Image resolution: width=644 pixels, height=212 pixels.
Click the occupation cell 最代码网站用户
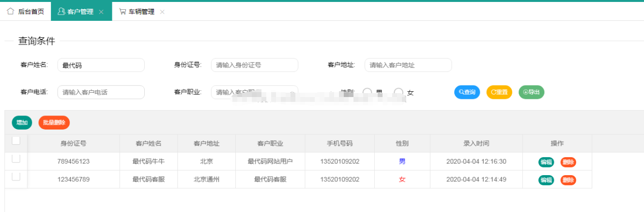point(270,162)
